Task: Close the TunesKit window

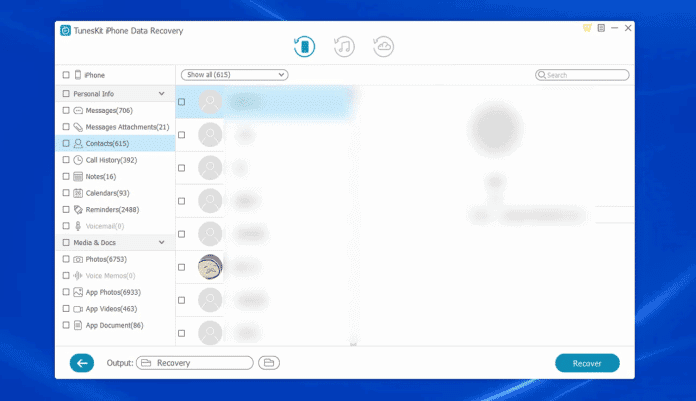Action: coord(628,28)
